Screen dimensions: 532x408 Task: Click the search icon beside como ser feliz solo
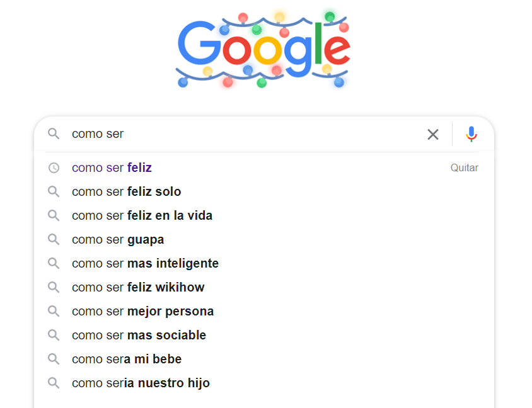pyautogui.click(x=54, y=191)
